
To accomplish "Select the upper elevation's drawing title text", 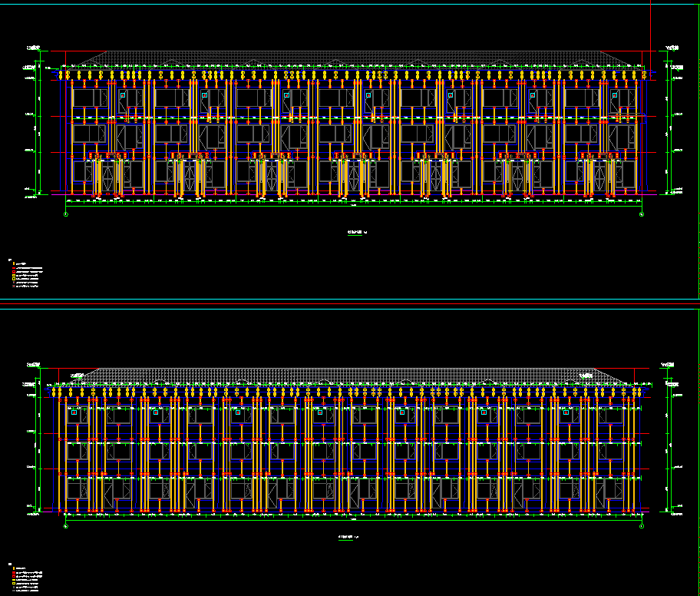I will pyautogui.click(x=357, y=232).
